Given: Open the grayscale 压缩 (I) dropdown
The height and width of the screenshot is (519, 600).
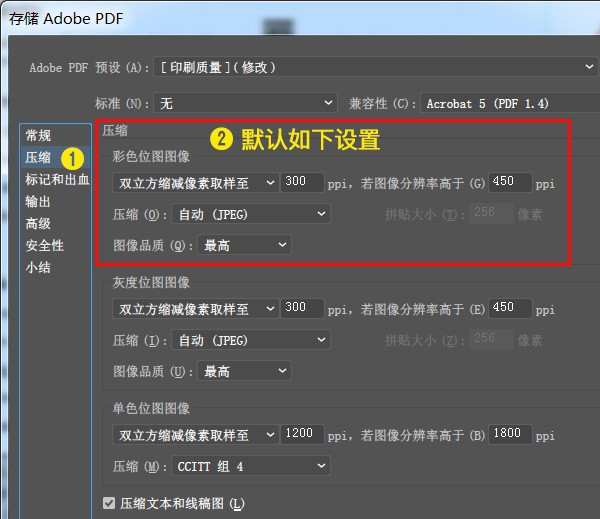Looking at the screenshot, I should [251, 339].
